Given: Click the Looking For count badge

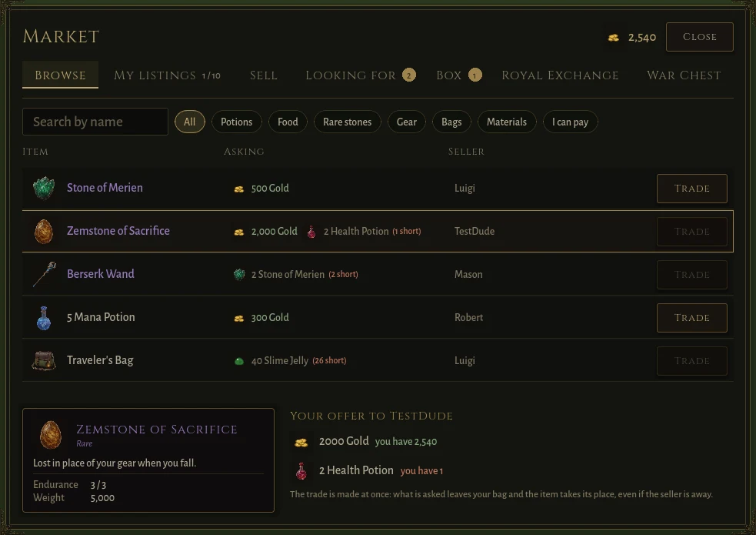Looking at the screenshot, I should point(409,75).
